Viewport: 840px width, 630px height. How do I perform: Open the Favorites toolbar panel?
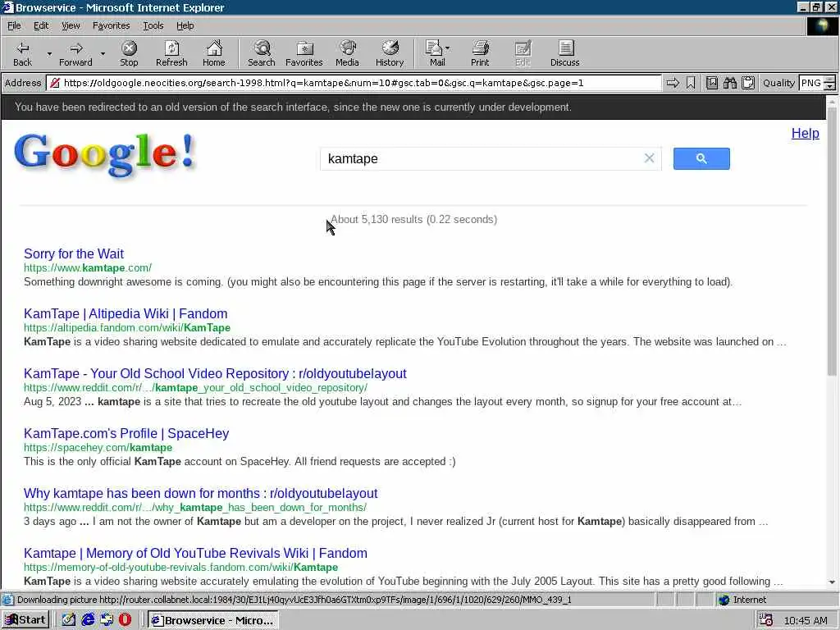click(x=304, y=53)
